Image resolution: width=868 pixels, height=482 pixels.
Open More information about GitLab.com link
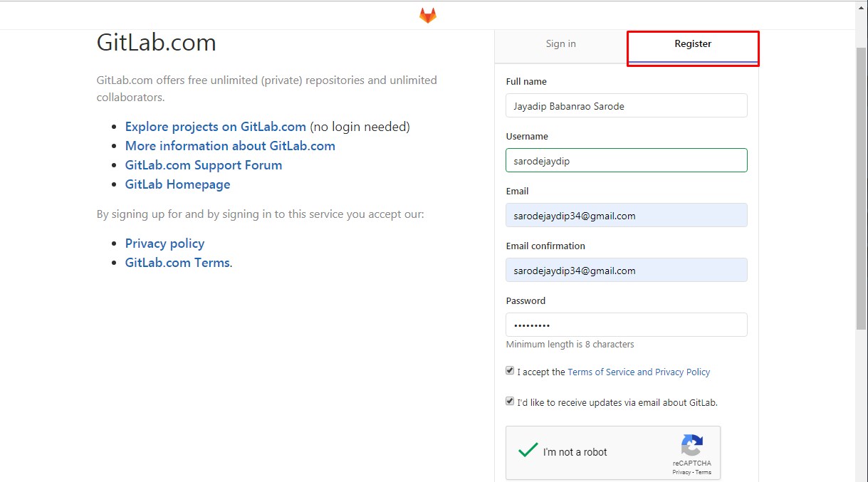pyautogui.click(x=230, y=146)
